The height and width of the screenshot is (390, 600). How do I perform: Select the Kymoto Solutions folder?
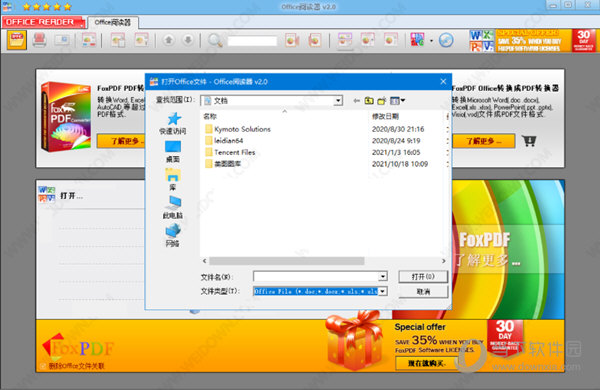point(237,129)
